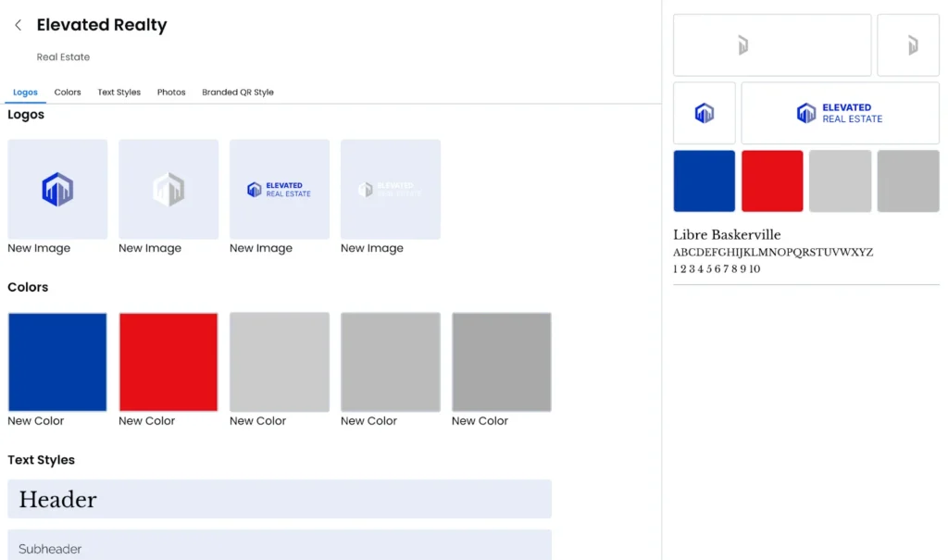This screenshot has width=948, height=560.
Task: Select the blue hexagon logo image
Action: click(57, 189)
